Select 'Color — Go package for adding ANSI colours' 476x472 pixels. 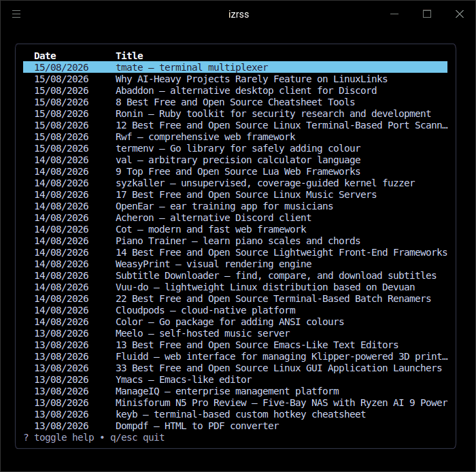coord(235,322)
